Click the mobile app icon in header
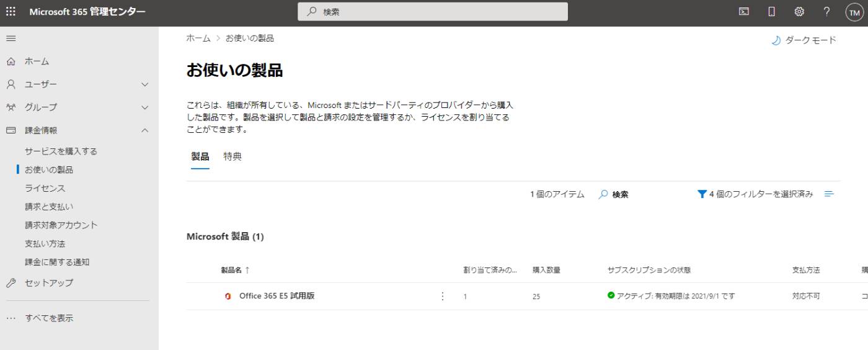 coord(772,11)
